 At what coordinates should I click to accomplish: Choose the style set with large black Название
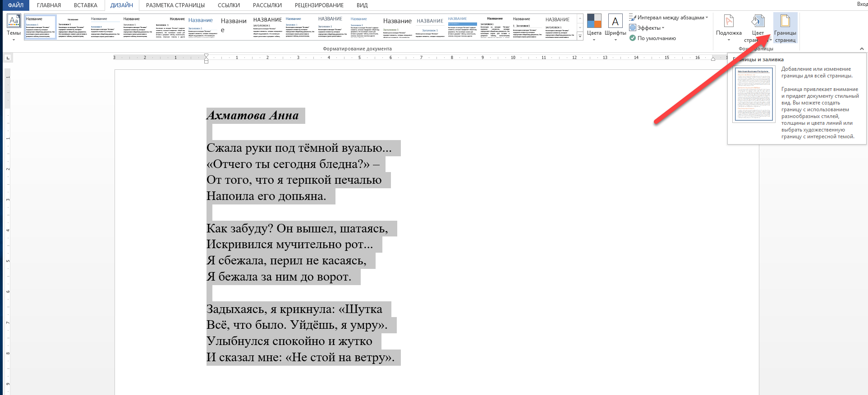coord(397,27)
